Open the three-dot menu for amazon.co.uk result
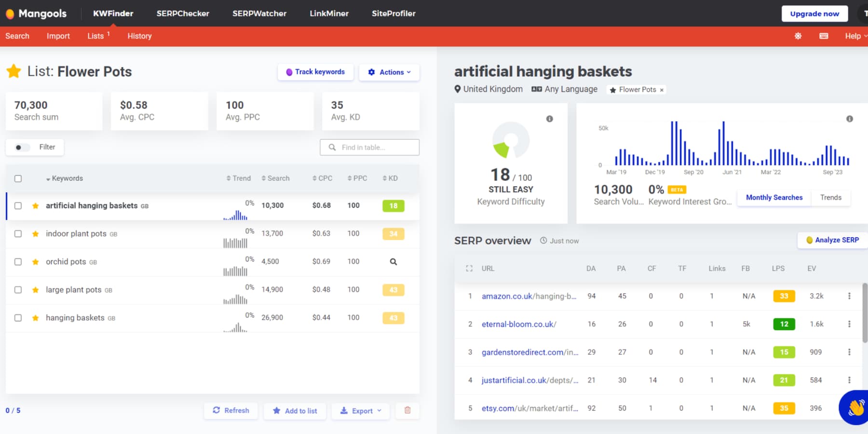868x434 pixels. (849, 296)
